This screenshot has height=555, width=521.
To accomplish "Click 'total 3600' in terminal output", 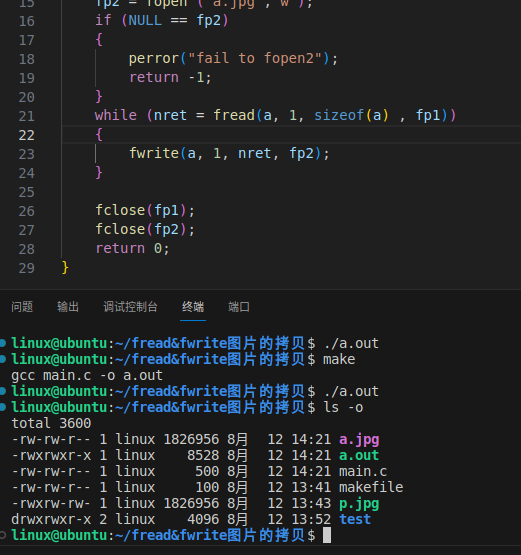I will (51, 423).
